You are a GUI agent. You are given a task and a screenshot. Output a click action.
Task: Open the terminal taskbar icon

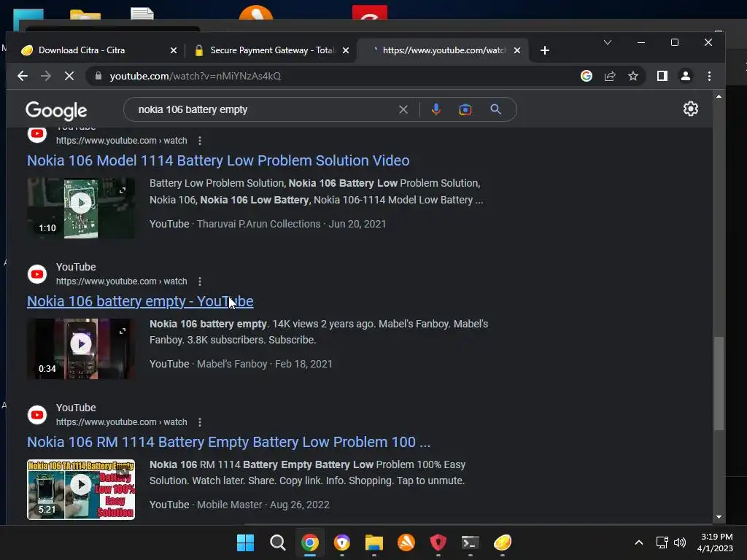(x=471, y=542)
